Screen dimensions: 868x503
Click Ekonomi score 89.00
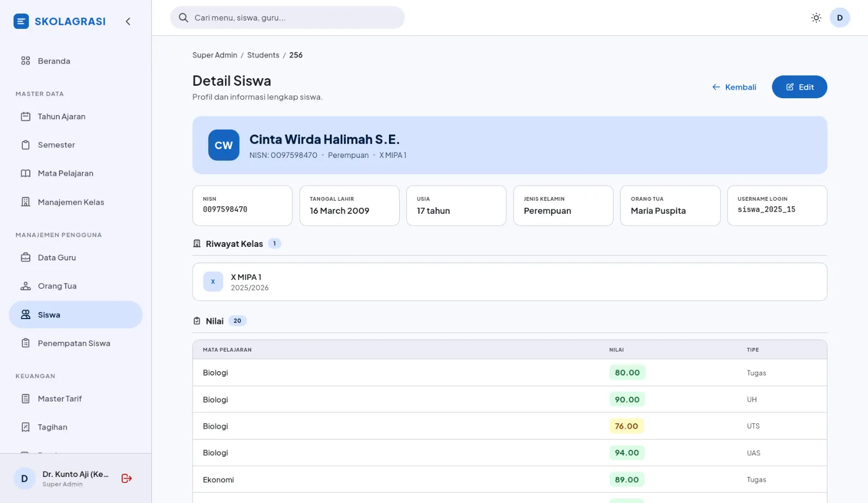point(627,480)
